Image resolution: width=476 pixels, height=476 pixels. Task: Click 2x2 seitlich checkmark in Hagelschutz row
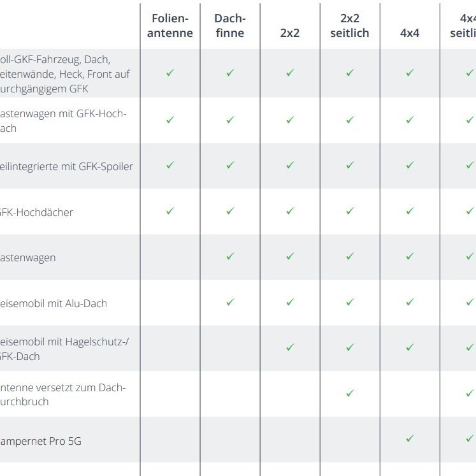click(350, 347)
